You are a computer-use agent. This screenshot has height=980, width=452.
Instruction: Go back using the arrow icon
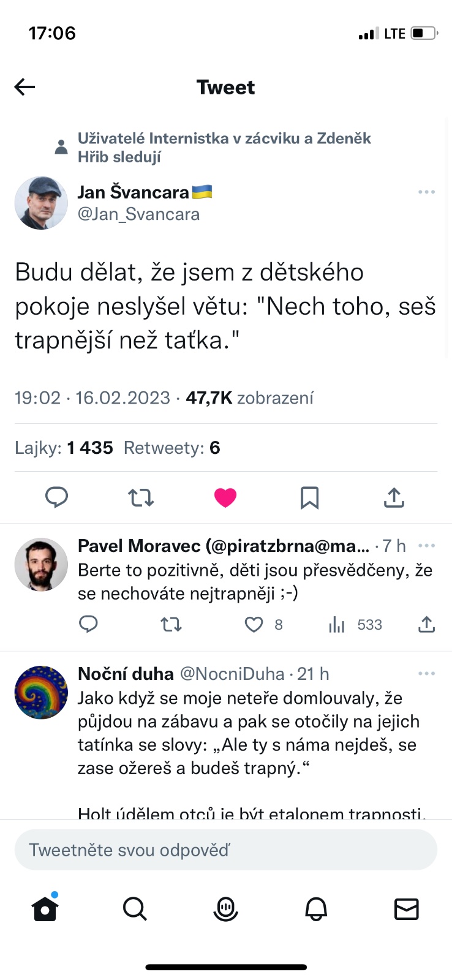(25, 87)
